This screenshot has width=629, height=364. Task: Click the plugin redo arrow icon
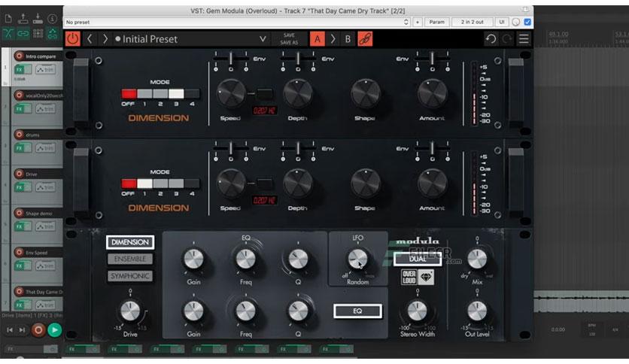coord(506,39)
